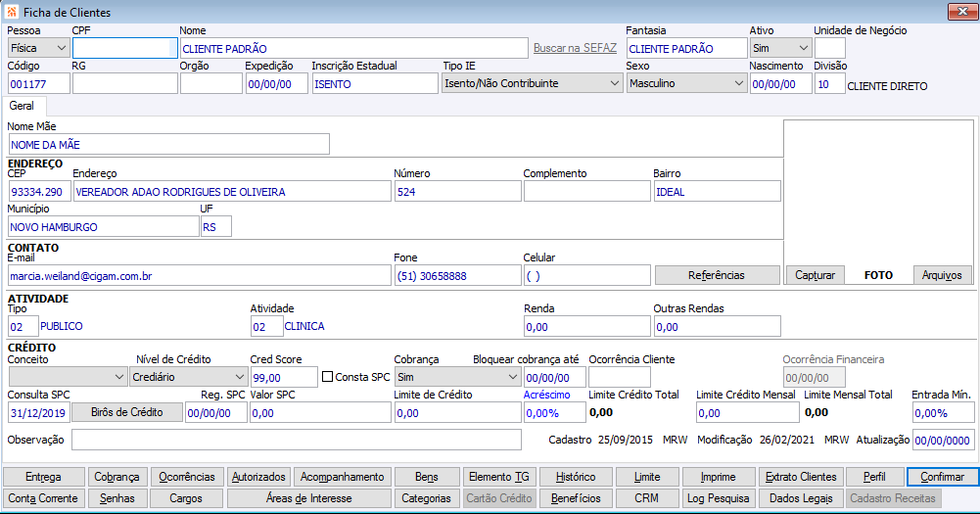
Task: Click the Observação text field
Action: (x=296, y=440)
